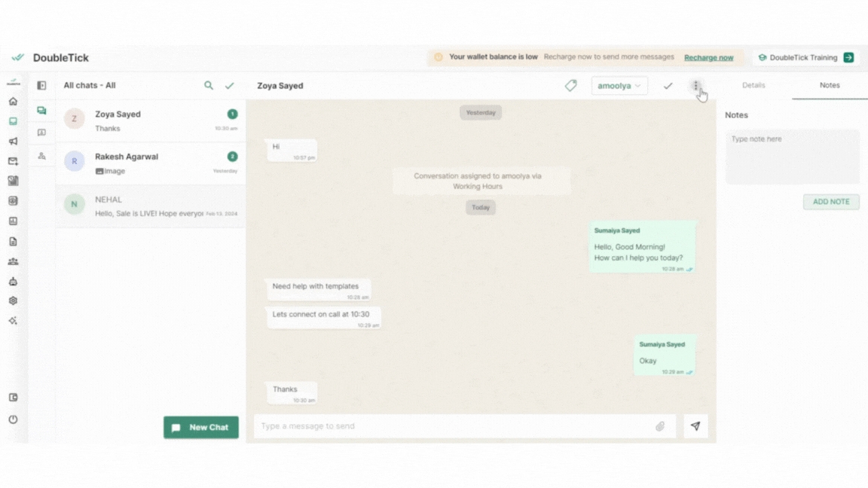
Task: Click the ADD NOTE button
Action: (x=830, y=202)
